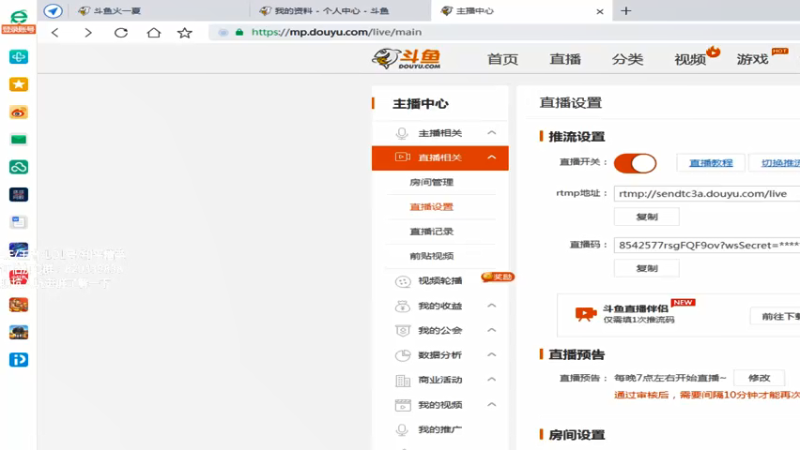Select 房间管理 in sidebar

(431, 182)
